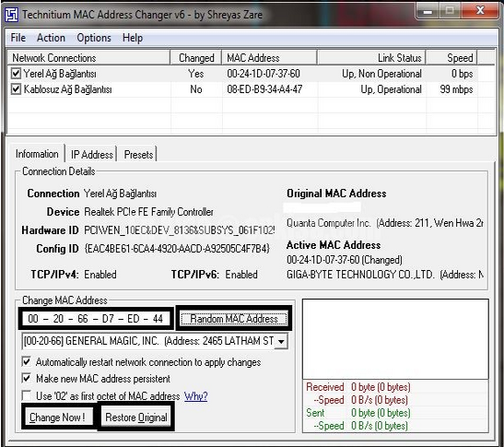
Task: Switch to the IP Address tab
Action: [92, 154]
